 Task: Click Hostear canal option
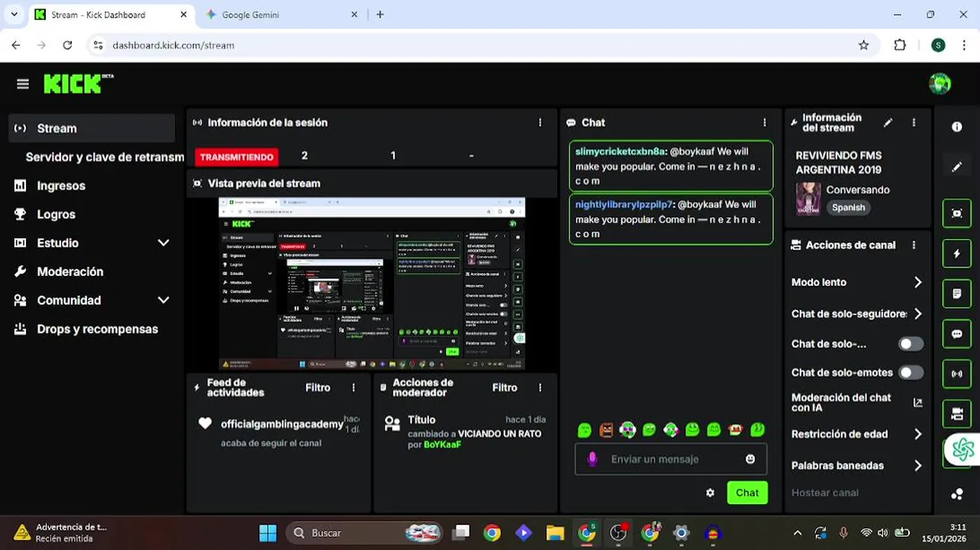pos(824,493)
